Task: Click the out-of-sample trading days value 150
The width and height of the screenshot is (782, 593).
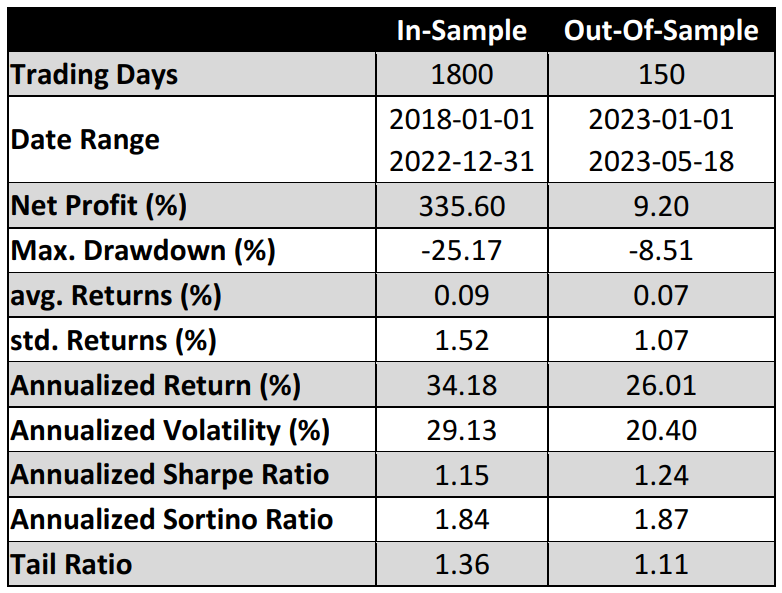Action: [661, 75]
